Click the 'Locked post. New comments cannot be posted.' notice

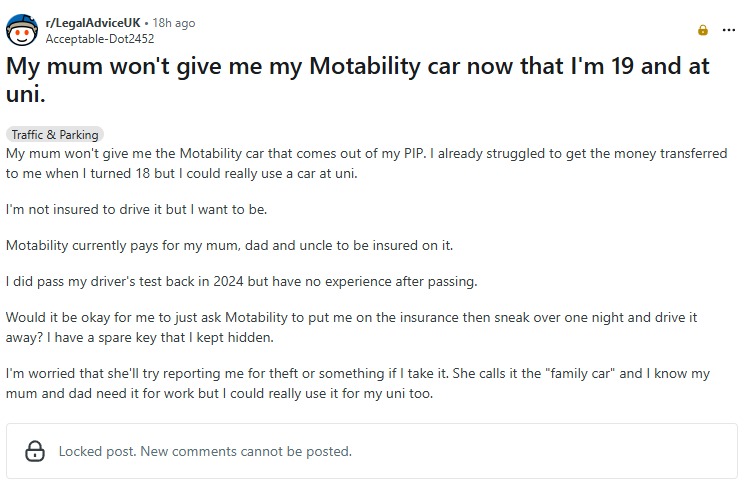click(205, 451)
